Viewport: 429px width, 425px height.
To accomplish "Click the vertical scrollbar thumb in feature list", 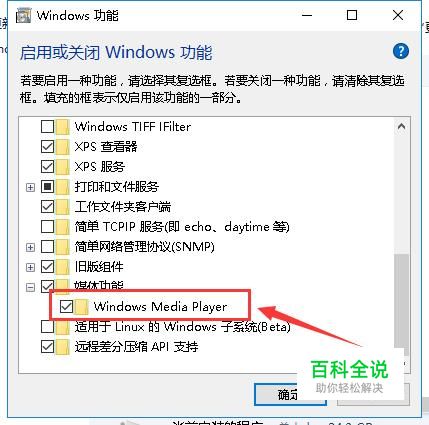I will (402, 302).
